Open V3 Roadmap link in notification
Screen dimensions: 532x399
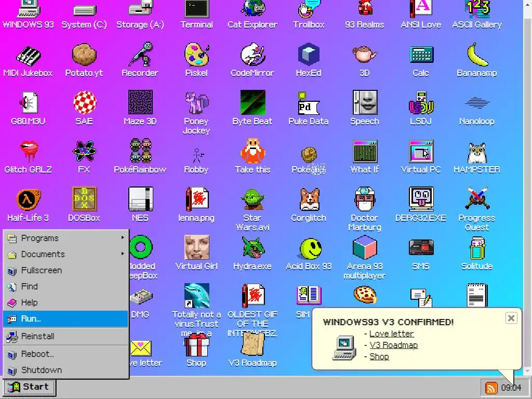point(394,345)
